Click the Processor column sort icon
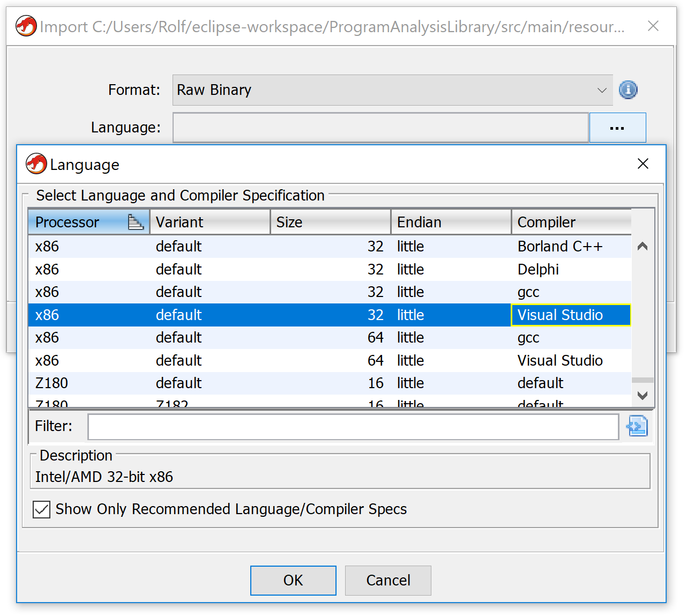The width and height of the screenshot is (687, 616). coord(136,222)
